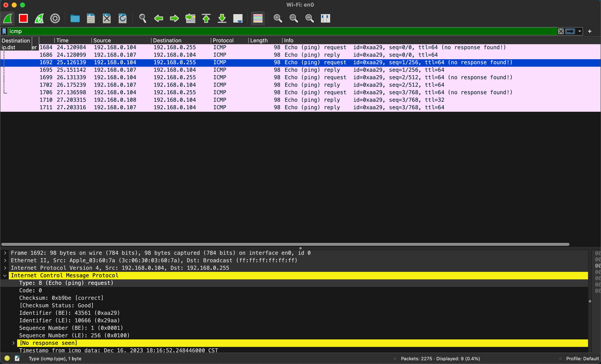Clear the icmp display filter

tap(561, 31)
